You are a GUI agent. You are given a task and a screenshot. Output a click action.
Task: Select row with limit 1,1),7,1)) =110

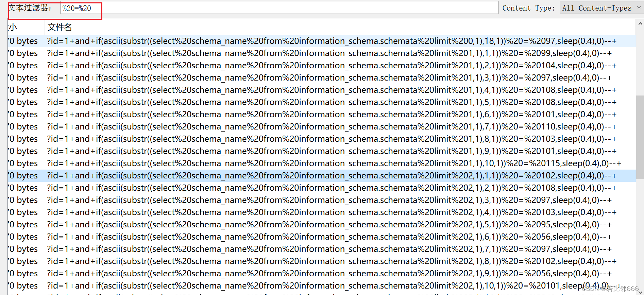pos(322,127)
